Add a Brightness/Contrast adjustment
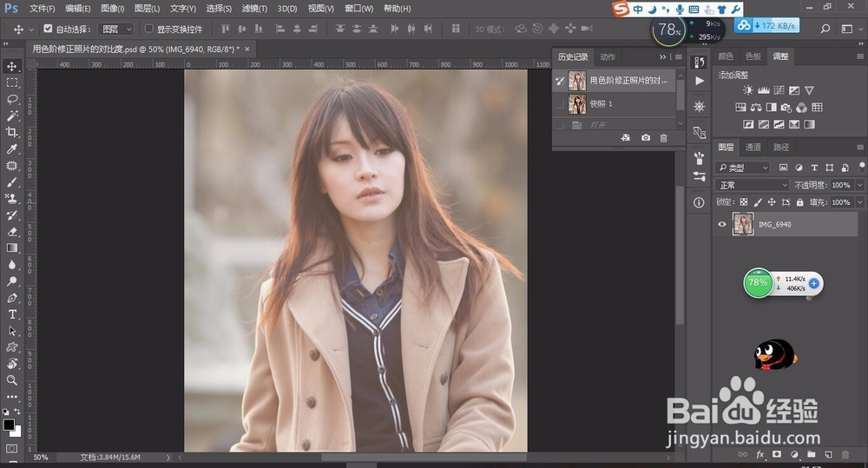Viewport: 868px width, 468px height. pyautogui.click(x=748, y=90)
